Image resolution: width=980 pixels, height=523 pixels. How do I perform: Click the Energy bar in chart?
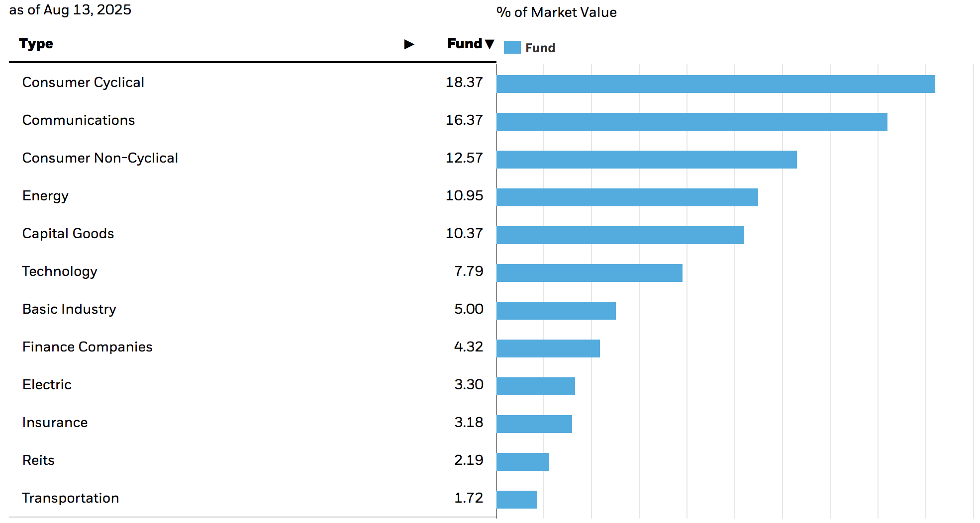tap(627, 197)
